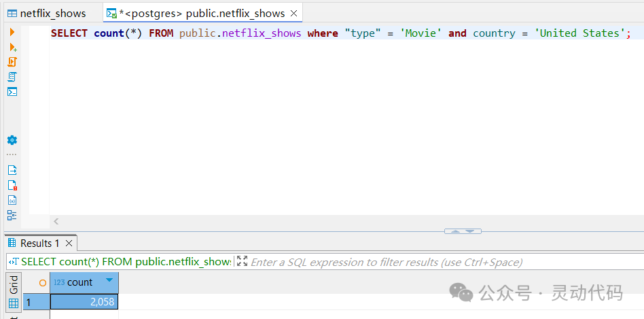Click the where keyword in the query
Screen dimensions: 644x319
323,33
